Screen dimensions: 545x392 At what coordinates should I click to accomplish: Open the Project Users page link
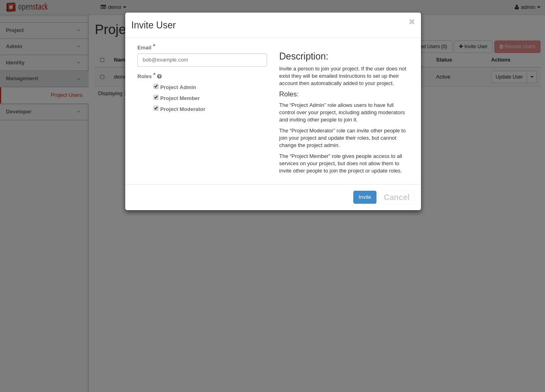click(66, 95)
